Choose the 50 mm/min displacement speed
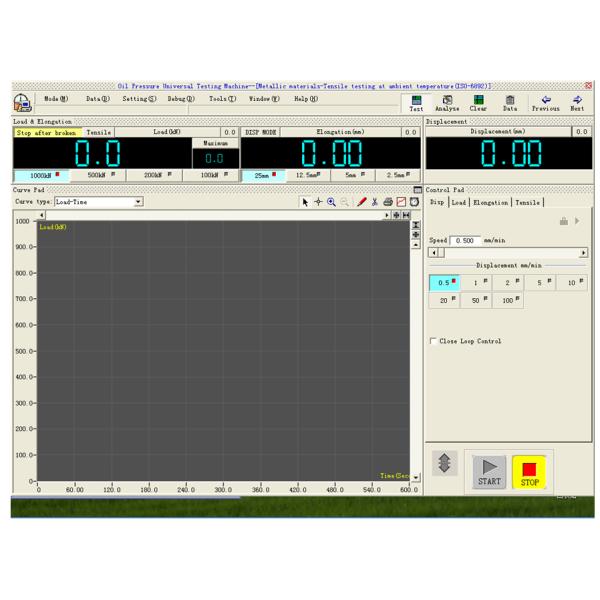 (475, 300)
